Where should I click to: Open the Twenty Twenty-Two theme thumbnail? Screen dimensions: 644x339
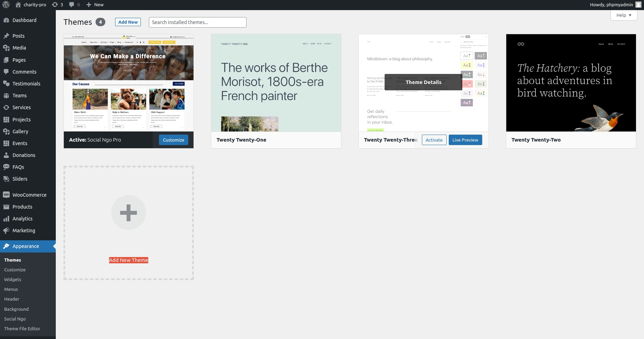point(571,83)
